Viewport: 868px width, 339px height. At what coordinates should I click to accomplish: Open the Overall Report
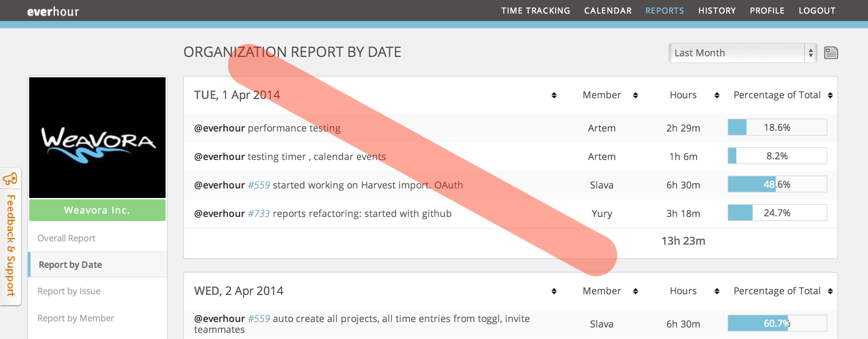pyautogui.click(x=67, y=238)
